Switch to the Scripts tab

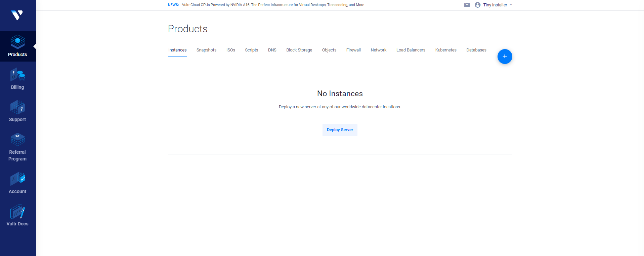point(252,50)
